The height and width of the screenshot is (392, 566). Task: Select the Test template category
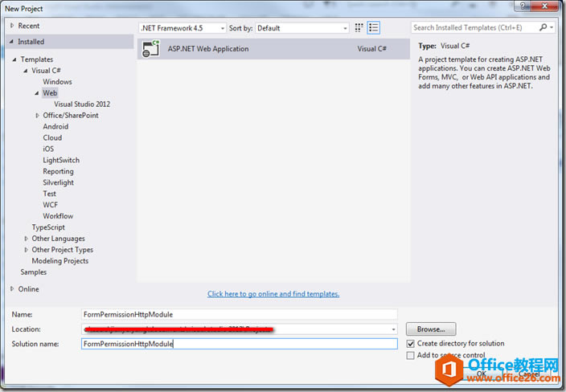tap(50, 194)
